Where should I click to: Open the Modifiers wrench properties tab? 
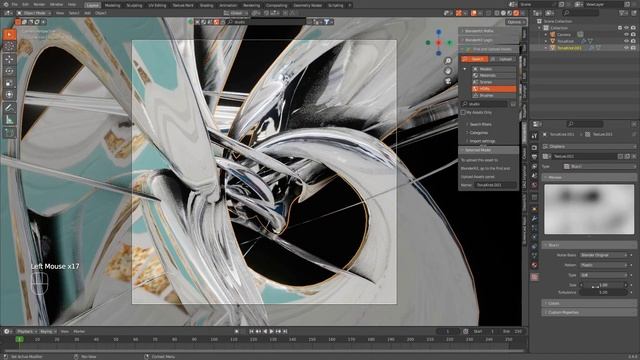tap(534, 219)
